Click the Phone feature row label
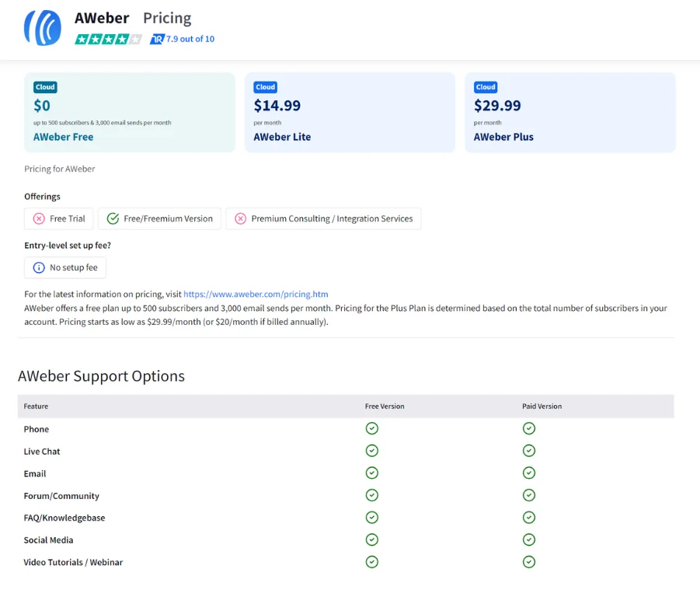Screen dimensions: 700x597 pyautogui.click(x=37, y=429)
